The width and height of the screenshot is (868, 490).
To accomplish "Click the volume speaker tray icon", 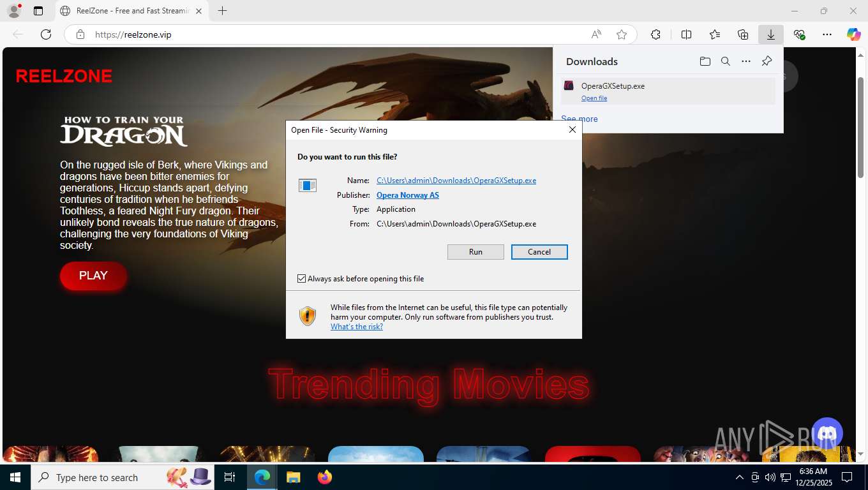I will (x=770, y=477).
